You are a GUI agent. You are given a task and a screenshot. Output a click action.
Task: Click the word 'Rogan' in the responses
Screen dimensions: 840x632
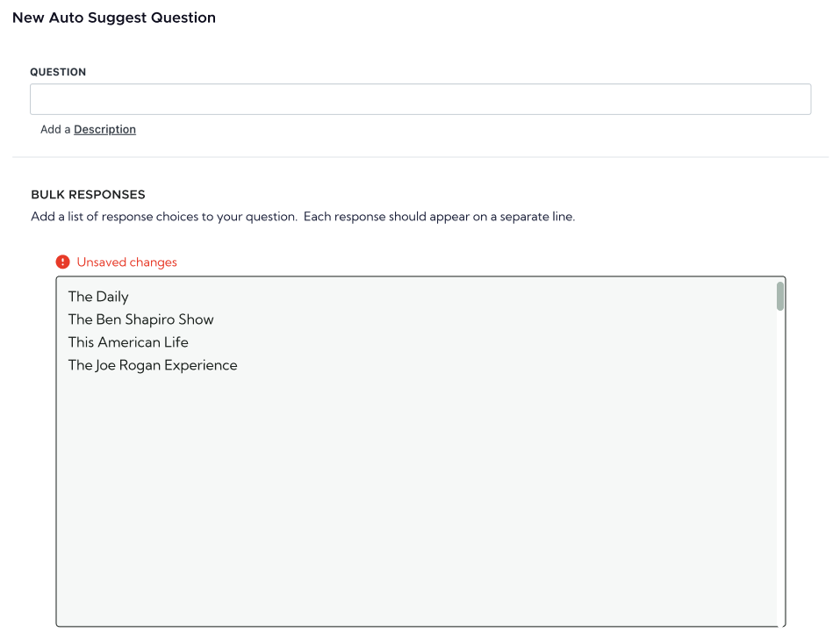(138, 365)
